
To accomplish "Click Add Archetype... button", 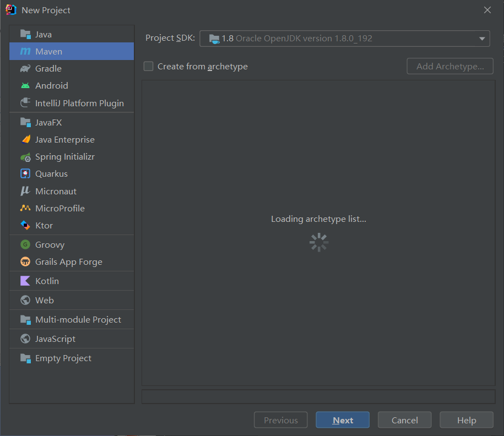I will [450, 66].
